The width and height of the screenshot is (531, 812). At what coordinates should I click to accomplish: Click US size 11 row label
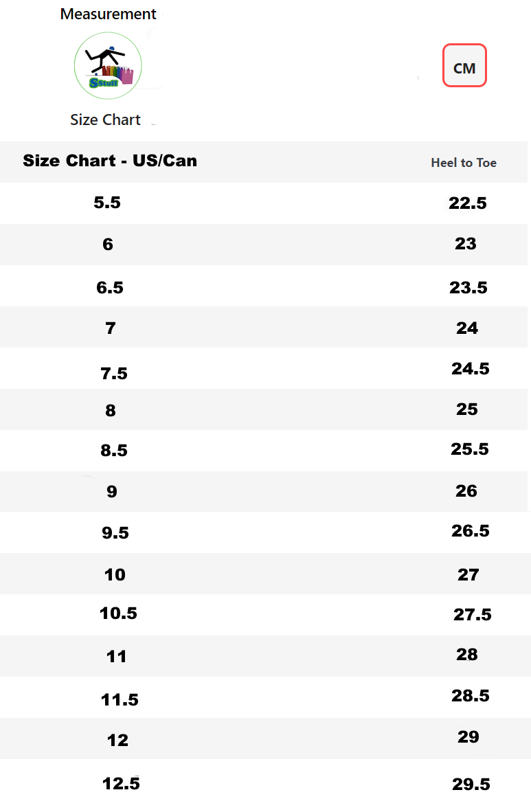pos(117,657)
